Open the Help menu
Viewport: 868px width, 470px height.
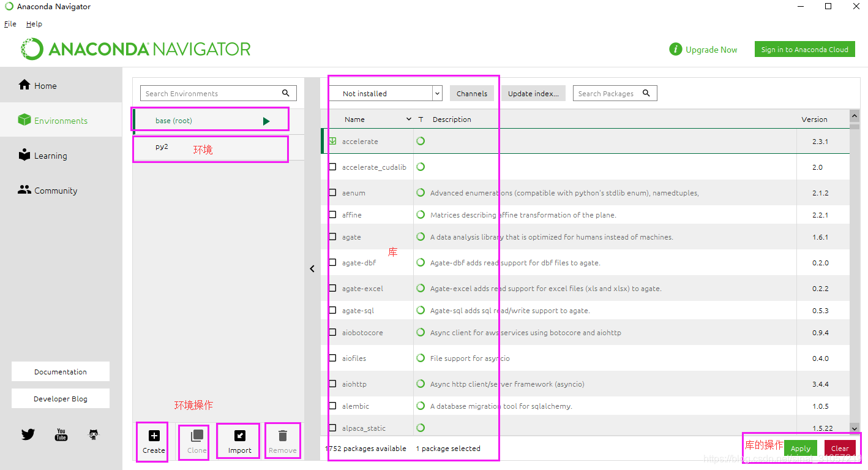click(x=34, y=24)
